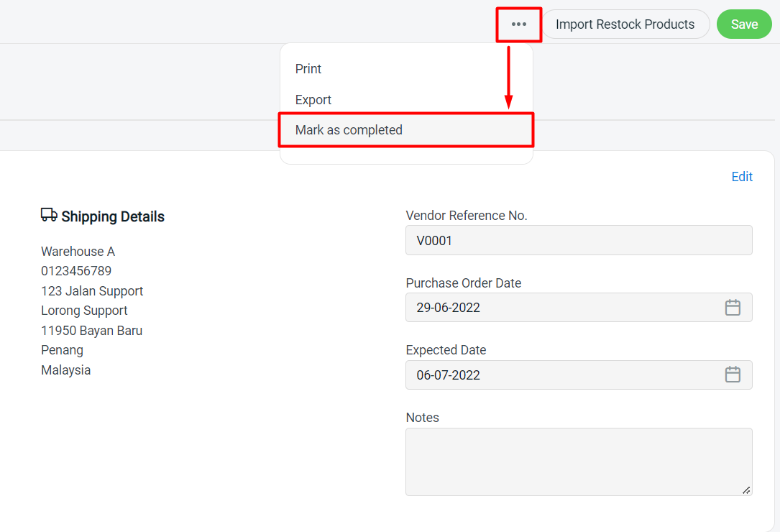Select Export from the options menu
The height and width of the screenshot is (532, 780).
(313, 99)
